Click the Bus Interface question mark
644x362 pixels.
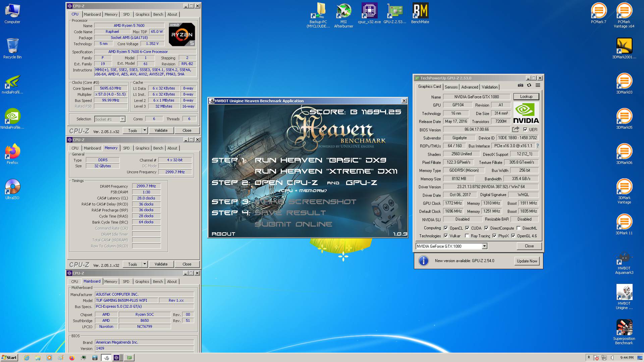[x=538, y=146]
